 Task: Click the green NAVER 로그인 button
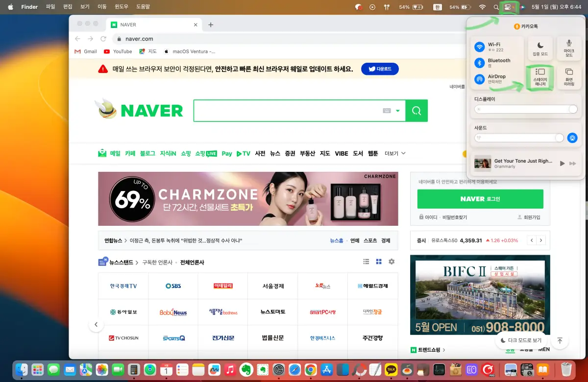click(x=480, y=199)
